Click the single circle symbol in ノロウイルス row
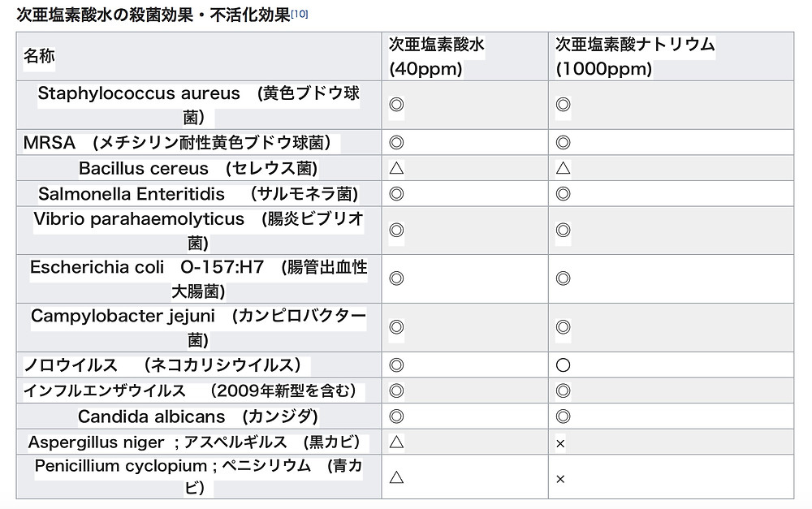 [563, 365]
